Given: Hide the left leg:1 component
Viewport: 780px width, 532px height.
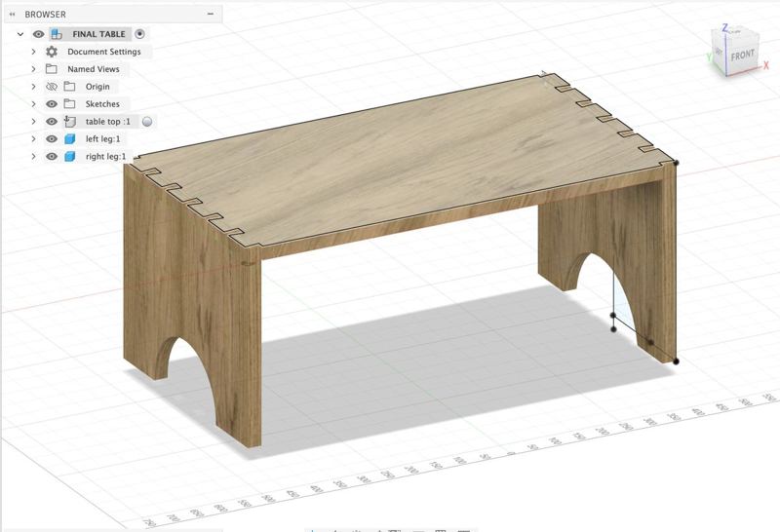Looking at the screenshot, I should (x=52, y=139).
